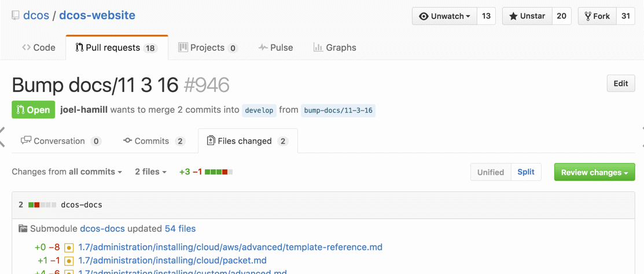Open the 54 files link
This screenshot has width=644, height=274.
coord(181,228)
